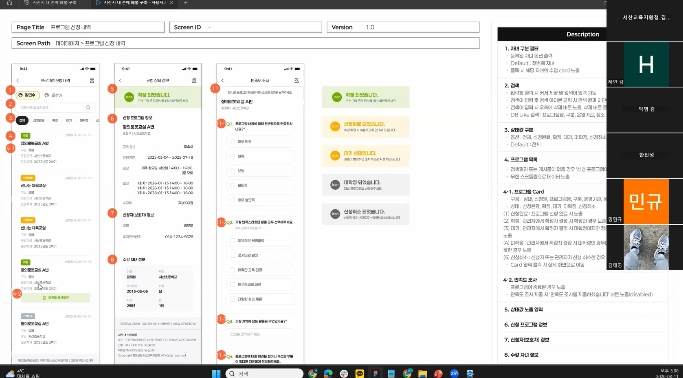Tap the back chevron in the second phone mockup
Viewport: 683px width, 378px height.
tap(120, 81)
